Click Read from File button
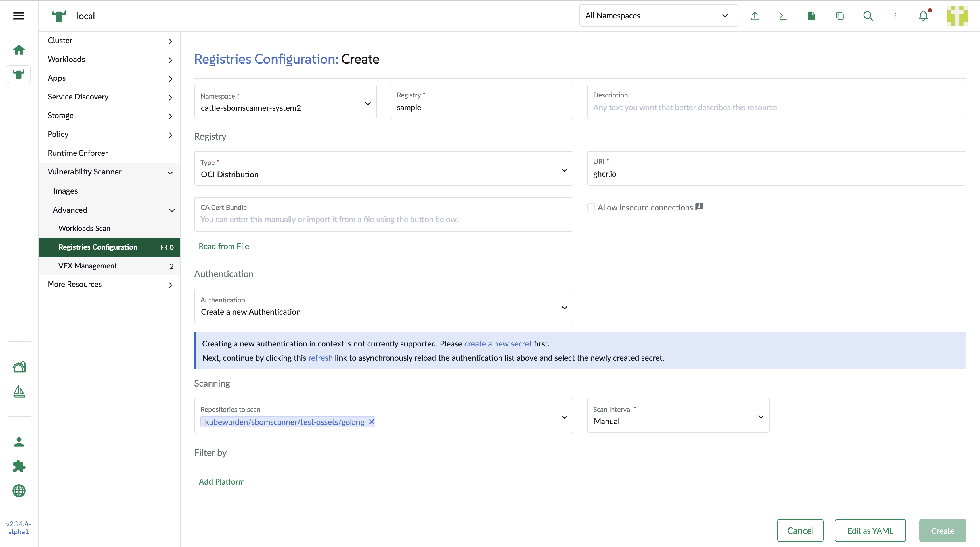 pyautogui.click(x=224, y=246)
